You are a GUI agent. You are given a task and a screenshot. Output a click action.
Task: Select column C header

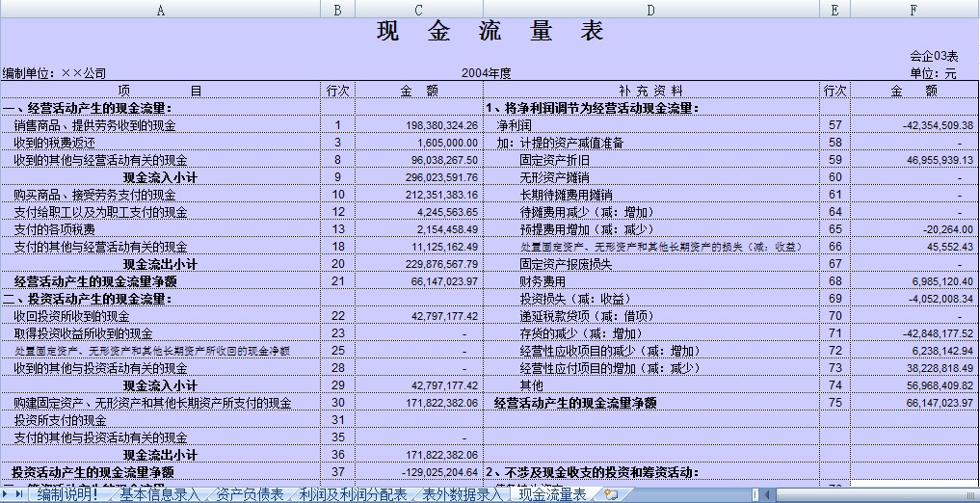pyautogui.click(x=419, y=10)
